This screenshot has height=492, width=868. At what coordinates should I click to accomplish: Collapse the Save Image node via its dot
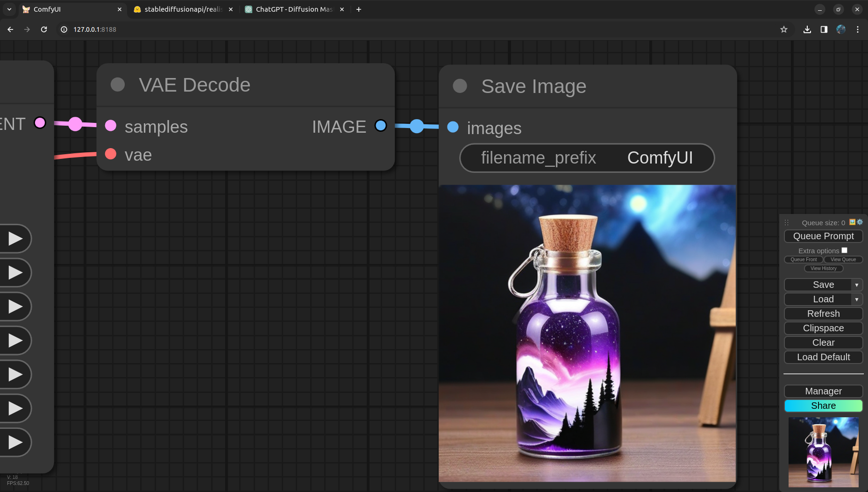460,86
